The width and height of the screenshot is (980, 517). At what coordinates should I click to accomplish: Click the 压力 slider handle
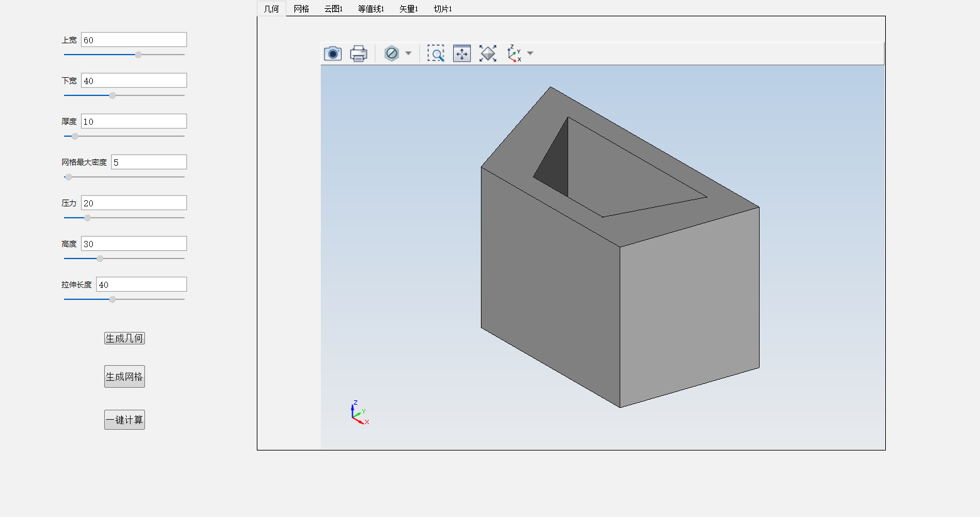point(87,218)
